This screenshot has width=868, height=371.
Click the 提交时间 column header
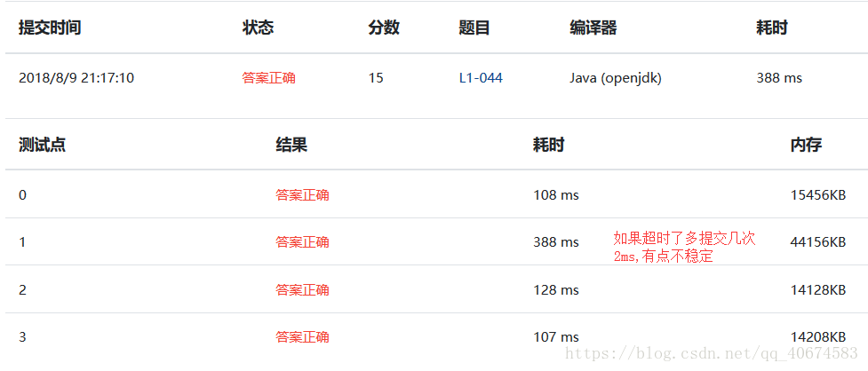click(49, 28)
